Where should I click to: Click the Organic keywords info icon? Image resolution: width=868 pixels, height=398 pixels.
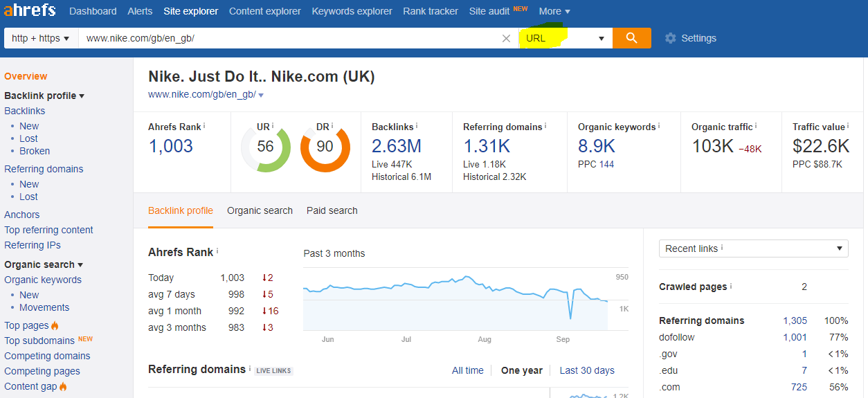[x=659, y=126]
